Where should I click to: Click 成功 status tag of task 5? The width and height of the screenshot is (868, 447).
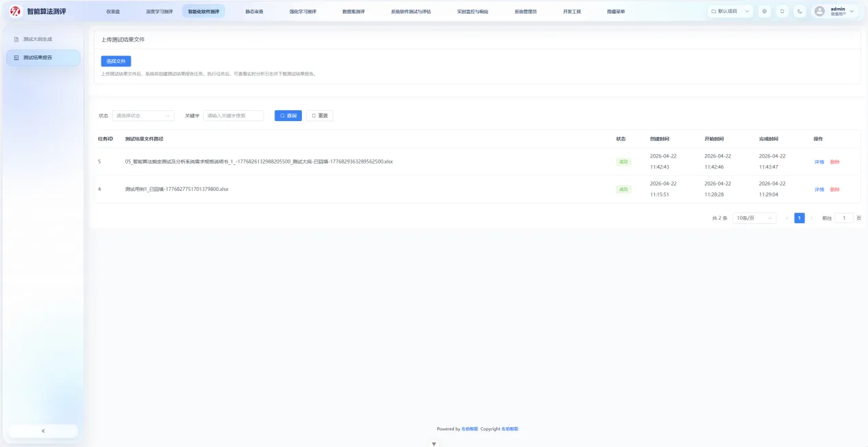tap(624, 162)
